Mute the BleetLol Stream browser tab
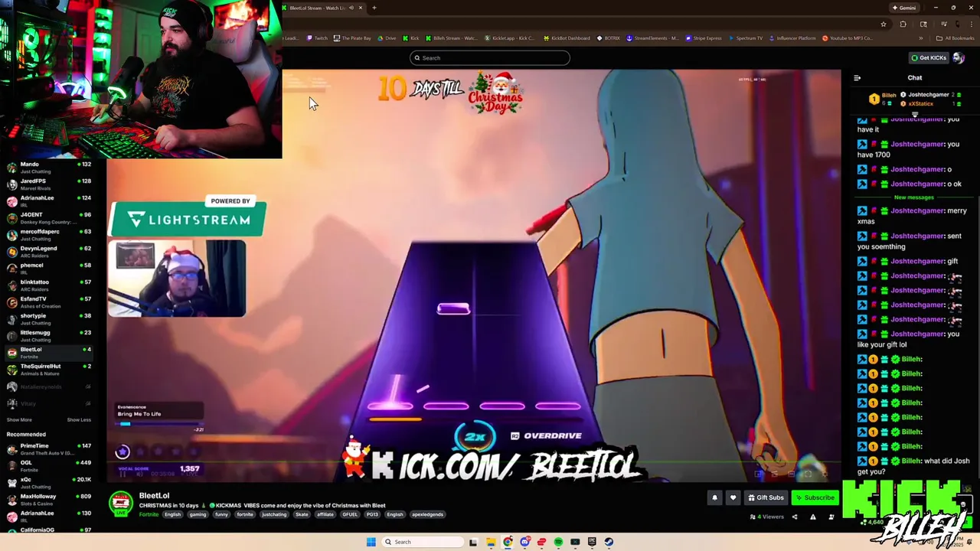Screen dimensions: 980x551 (x=351, y=8)
